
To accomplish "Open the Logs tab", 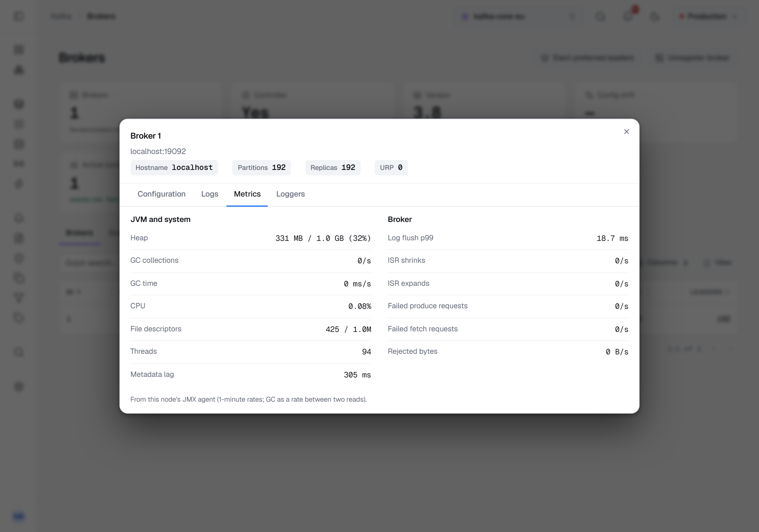I will [210, 194].
